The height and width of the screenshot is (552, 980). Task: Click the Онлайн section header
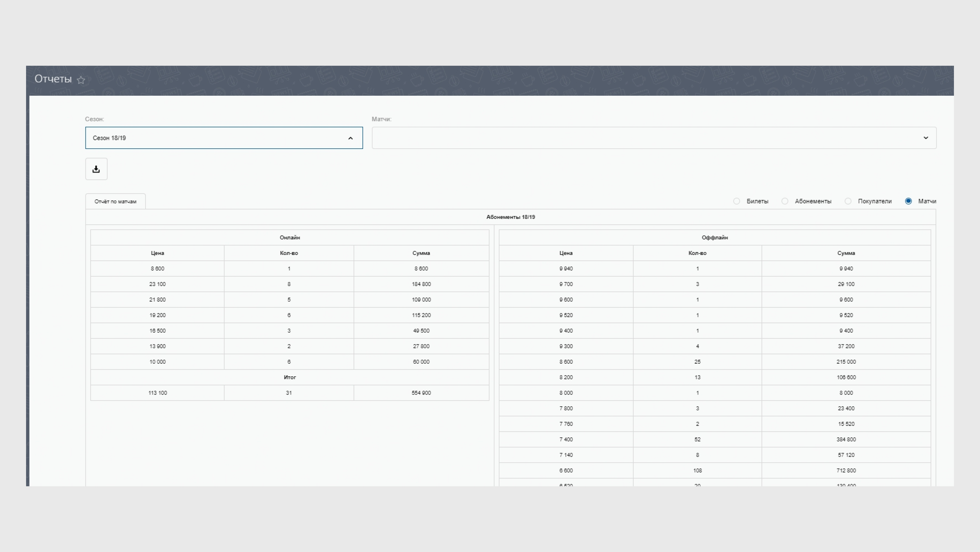(290, 238)
